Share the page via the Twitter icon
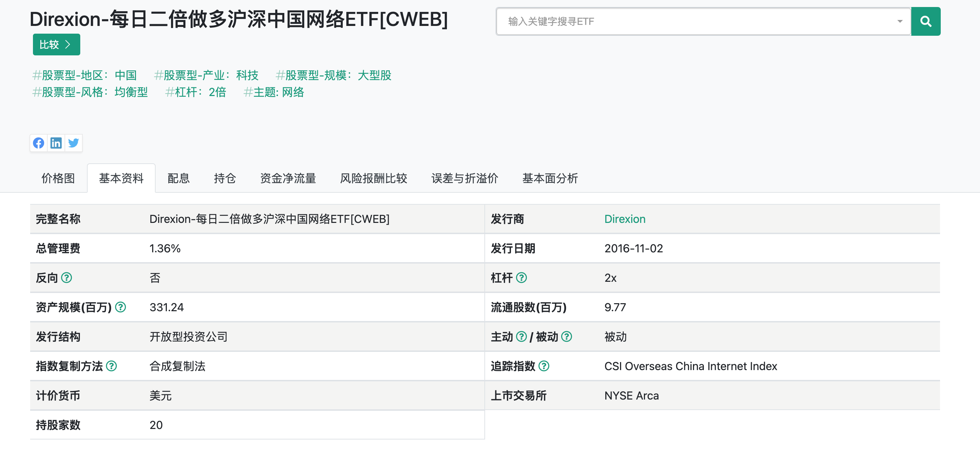Viewport: 980px width, 450px height. (73, 143)
